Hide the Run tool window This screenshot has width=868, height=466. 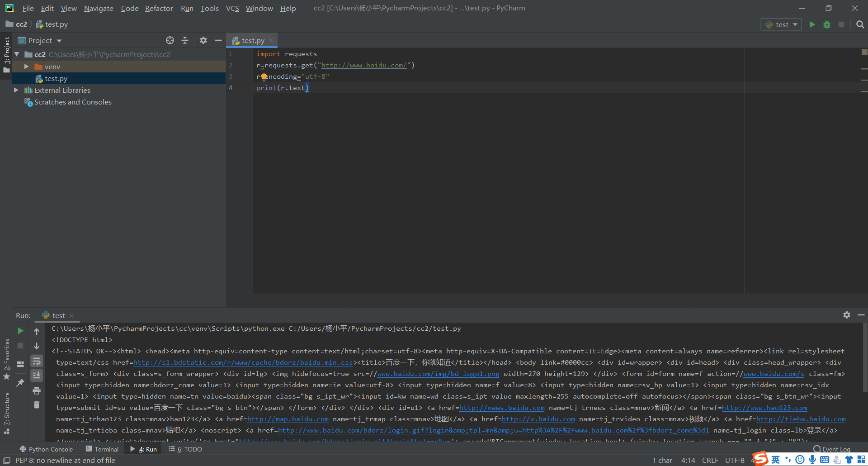[x=861, y=315]
